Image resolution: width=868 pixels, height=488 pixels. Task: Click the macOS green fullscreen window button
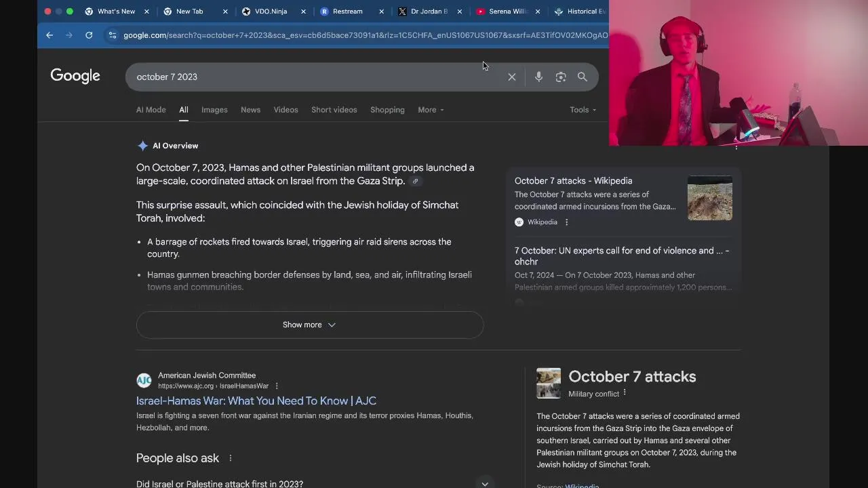(70, 12)
